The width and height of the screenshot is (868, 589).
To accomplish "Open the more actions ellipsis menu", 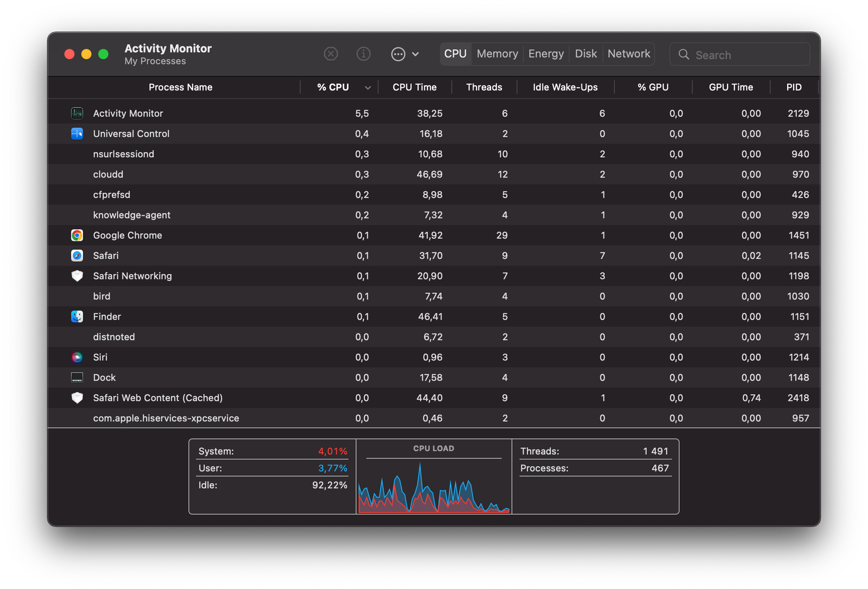I will (x=398, y=54).
